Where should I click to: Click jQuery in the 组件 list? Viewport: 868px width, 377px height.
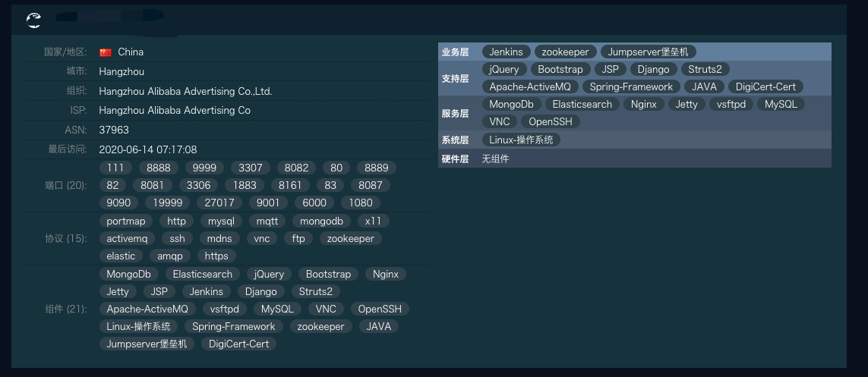[x=269, y=274]
